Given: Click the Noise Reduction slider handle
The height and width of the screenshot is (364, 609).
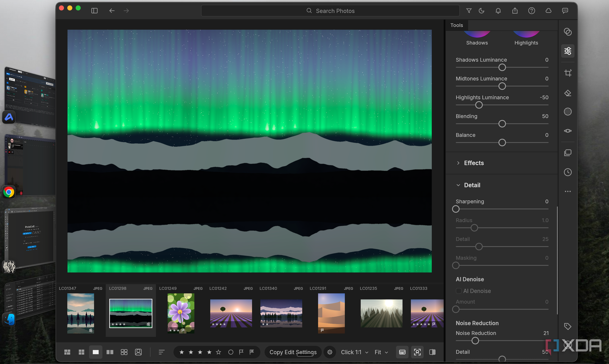Looking at the screenshot, I should coord(475,341).
